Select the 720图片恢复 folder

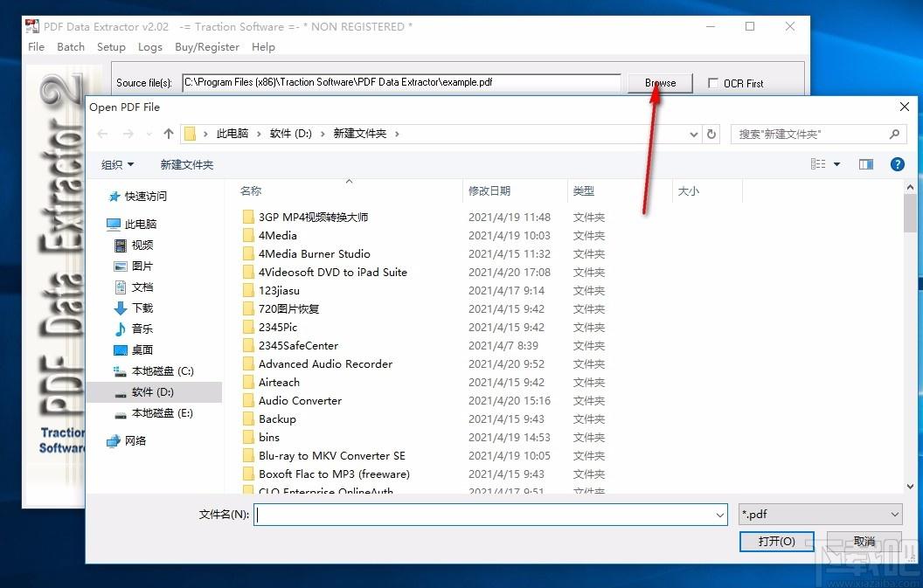coord(288,309)
